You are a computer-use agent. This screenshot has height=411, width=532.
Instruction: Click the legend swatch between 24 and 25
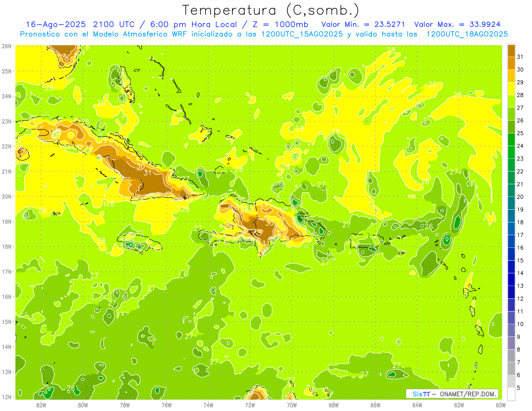click(x=511, y=139)
